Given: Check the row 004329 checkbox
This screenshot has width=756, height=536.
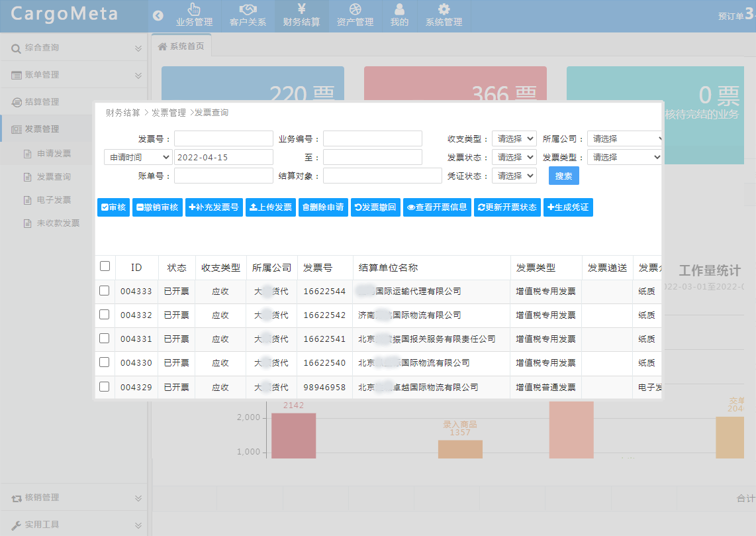Looking at the screenshot, I should 104,386.
